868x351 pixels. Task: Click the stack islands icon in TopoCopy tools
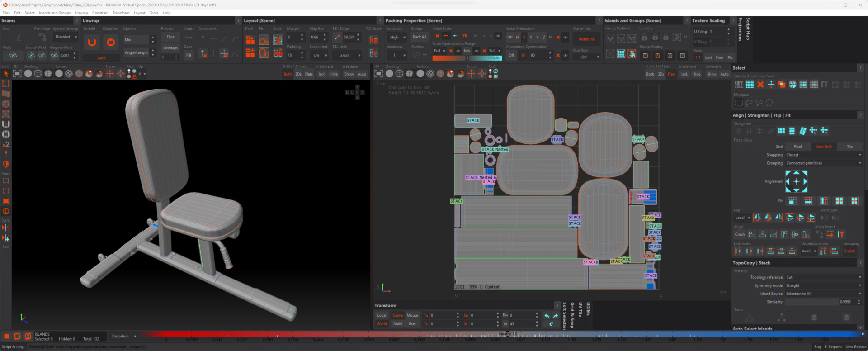pos(814,318)
